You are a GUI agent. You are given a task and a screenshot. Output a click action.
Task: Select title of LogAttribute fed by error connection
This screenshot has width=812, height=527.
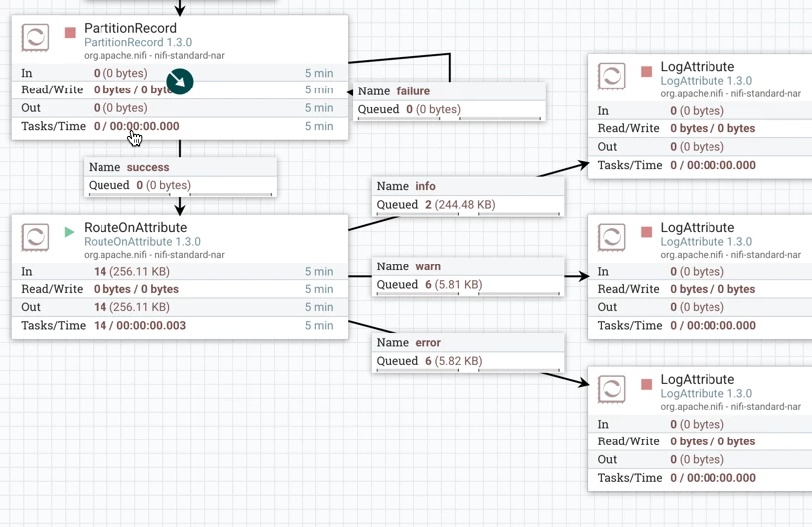[697, 379]
